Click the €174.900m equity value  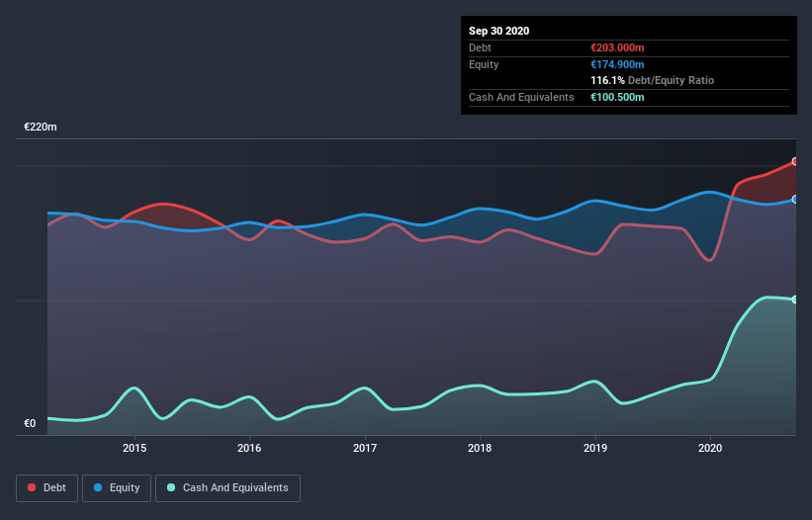[x=617, y=64]
